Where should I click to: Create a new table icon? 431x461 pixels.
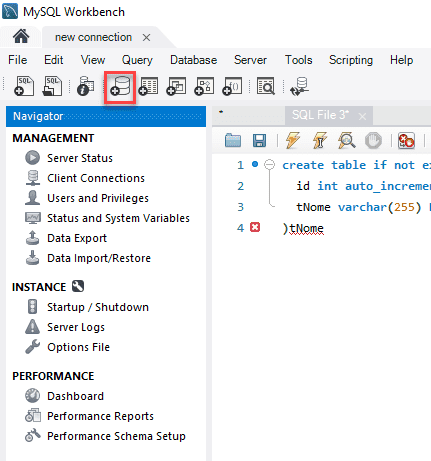click(148, 86)
